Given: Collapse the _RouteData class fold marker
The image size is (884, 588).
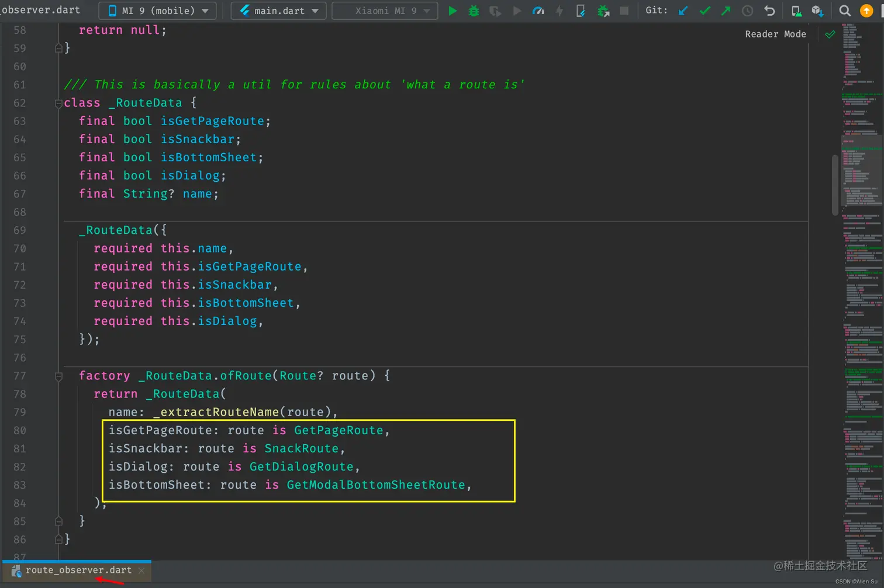Looking at the screenshot, I should (x=58, y=103).
